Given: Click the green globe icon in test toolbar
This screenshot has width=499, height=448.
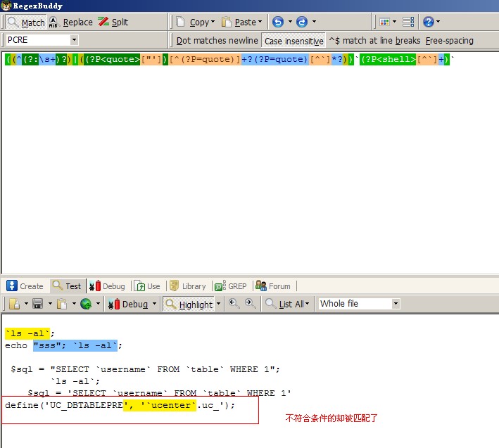Looking at the screenshot, I should coord(85,304).
